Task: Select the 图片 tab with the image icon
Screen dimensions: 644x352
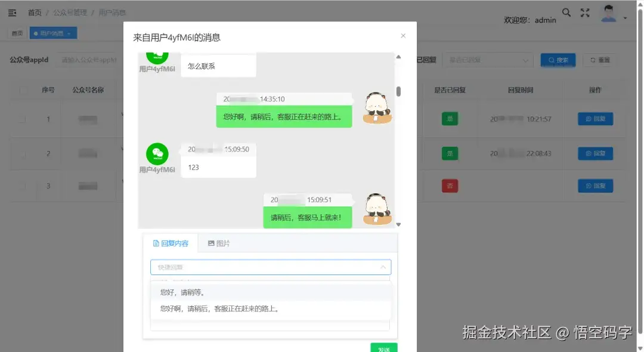Action: pyautogui.click(x=218, y=243)
